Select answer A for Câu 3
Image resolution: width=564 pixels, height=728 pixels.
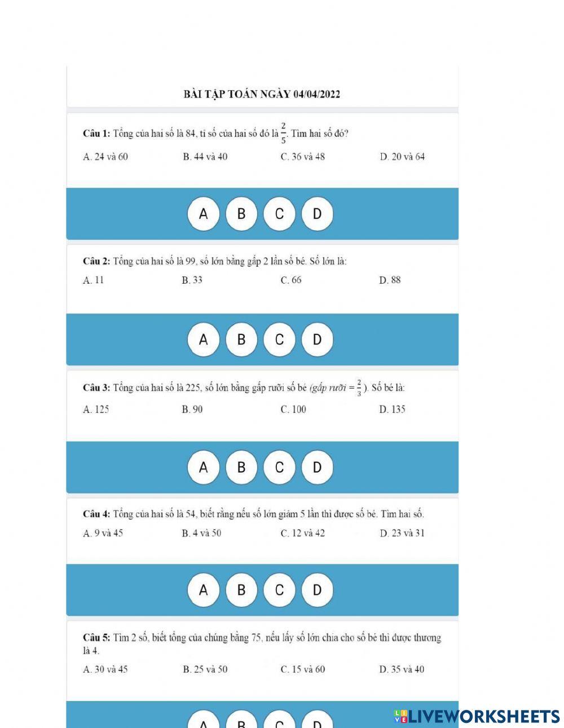pos(204,467)
